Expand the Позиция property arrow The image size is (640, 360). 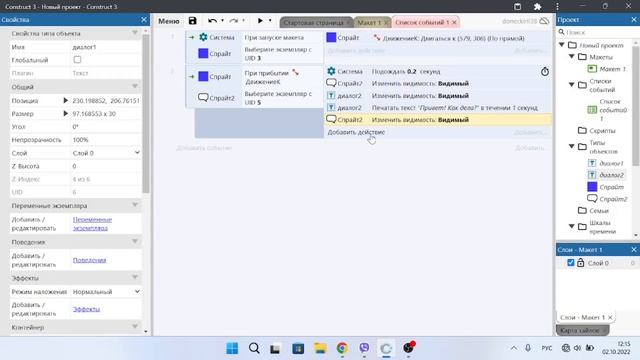[x=65, y=100]
